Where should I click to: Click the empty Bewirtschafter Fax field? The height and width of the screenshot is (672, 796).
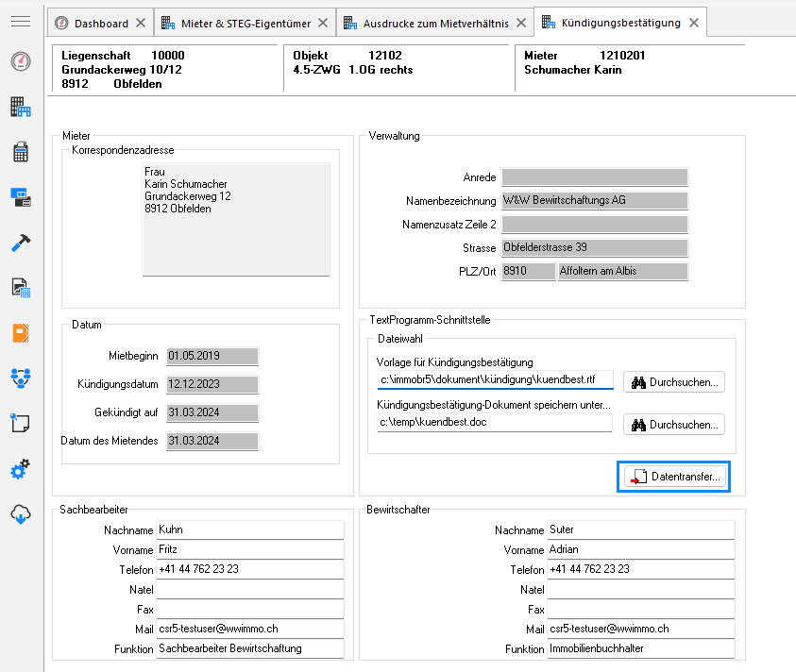(x=640, y=609)
